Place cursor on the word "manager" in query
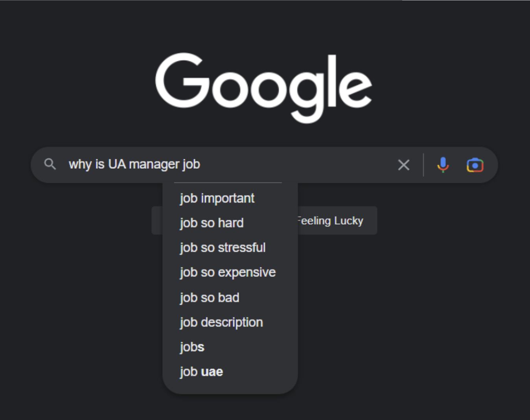Image resolution: width=530 pixels, height=420 pixels. coord(154,164)
